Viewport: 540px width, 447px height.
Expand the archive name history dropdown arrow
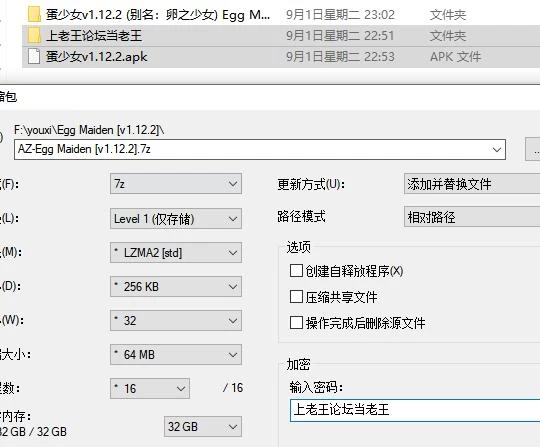point(497,149)
